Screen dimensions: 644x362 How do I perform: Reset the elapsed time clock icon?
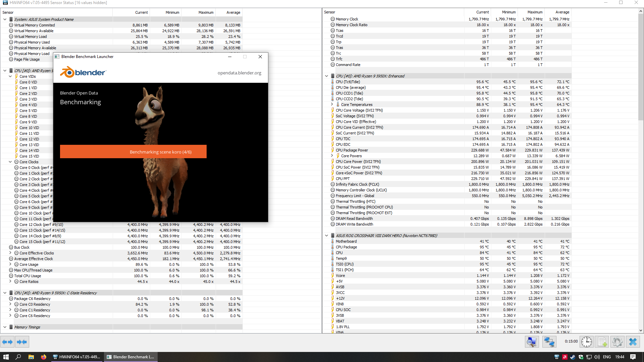pos(586,342)
